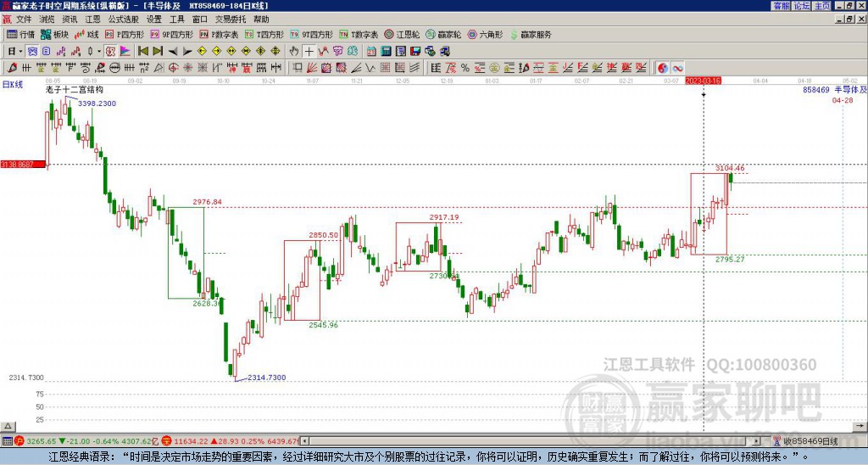Open the 江恩 menu
This screenshot has height=465, width=868.
92,20
